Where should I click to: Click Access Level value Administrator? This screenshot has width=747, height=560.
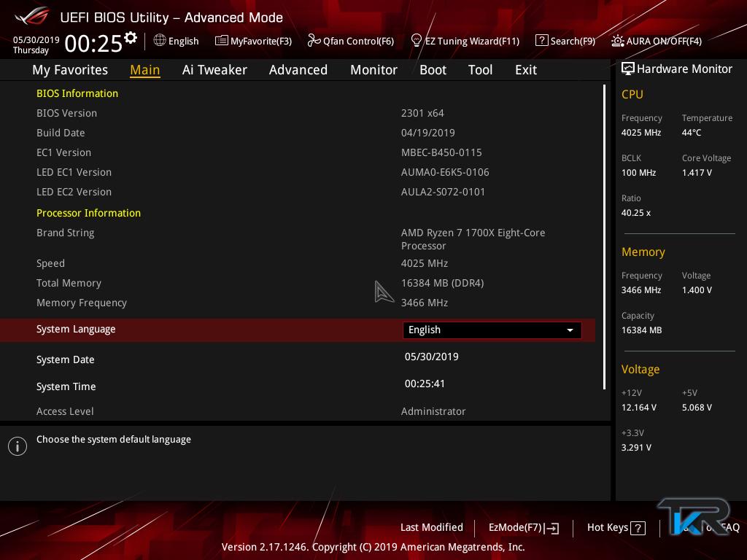(433, 411)
